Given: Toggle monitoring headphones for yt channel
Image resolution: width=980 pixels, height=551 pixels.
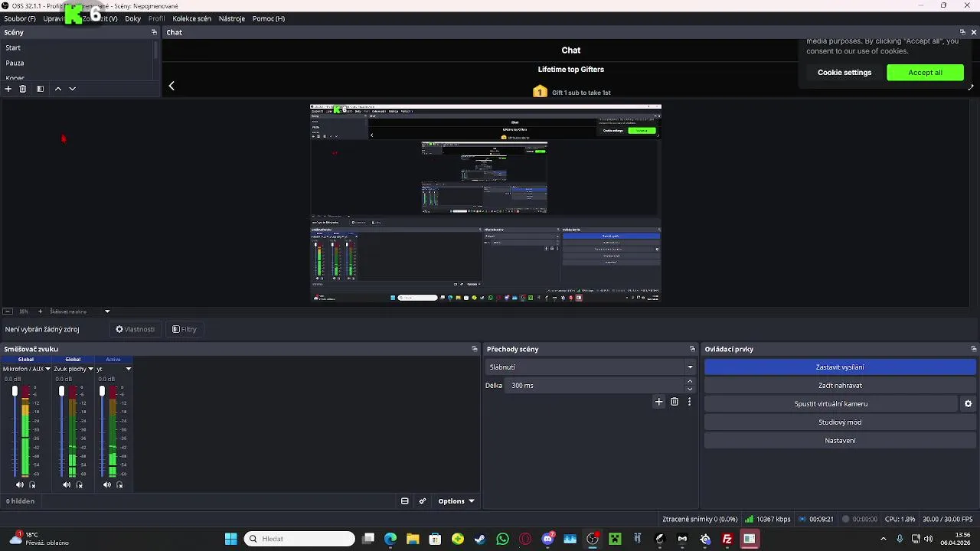Looking at the screenshot, I should click(119, 484).
